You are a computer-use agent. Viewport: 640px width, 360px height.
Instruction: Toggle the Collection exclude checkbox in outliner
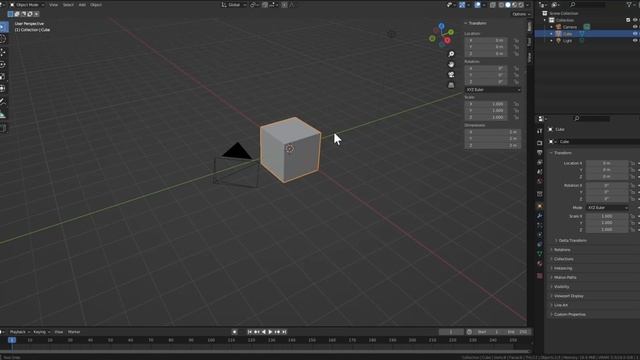coord(628,20)
